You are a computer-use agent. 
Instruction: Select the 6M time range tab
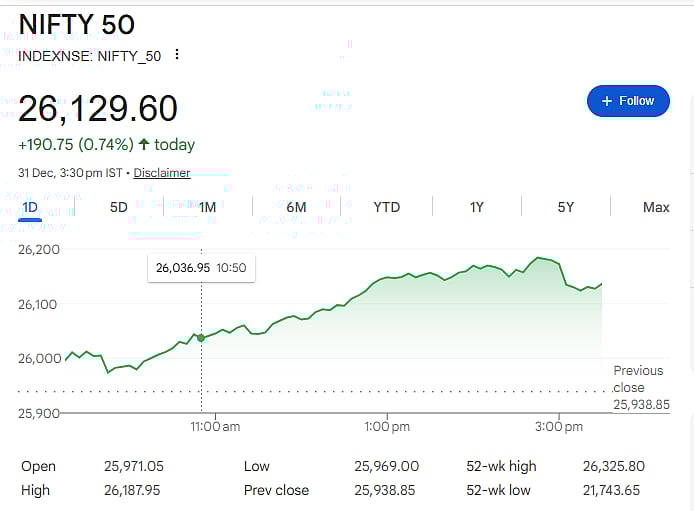coord(296,207)
